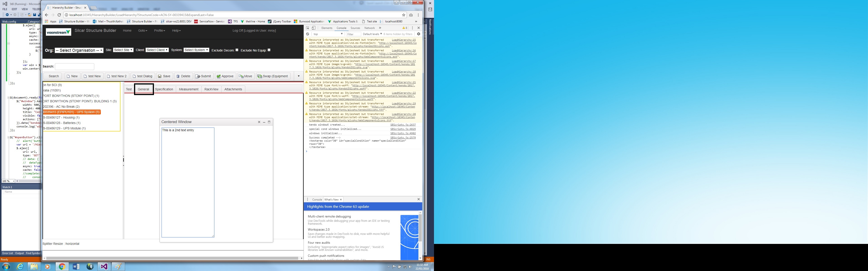Click the Search input field

pos(74,66)
